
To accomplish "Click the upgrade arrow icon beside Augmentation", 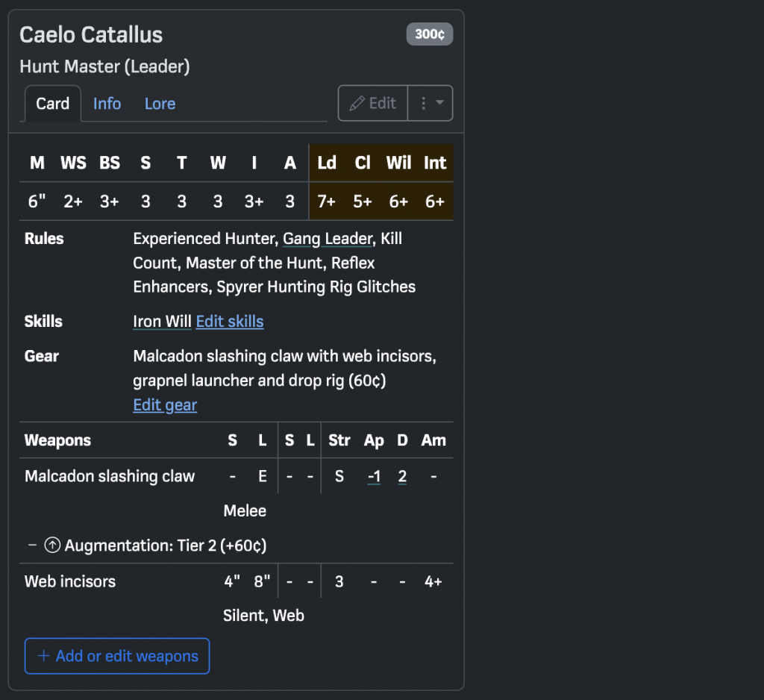I will point(52,546).
